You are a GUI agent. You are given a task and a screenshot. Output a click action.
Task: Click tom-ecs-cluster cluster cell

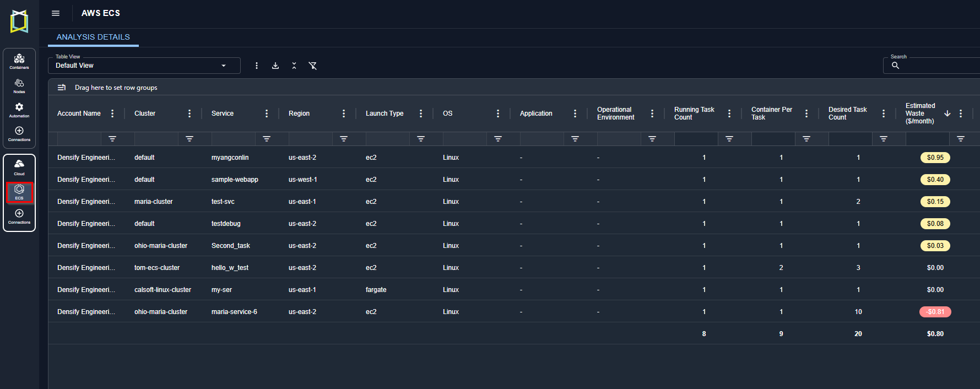pos(157,268)
